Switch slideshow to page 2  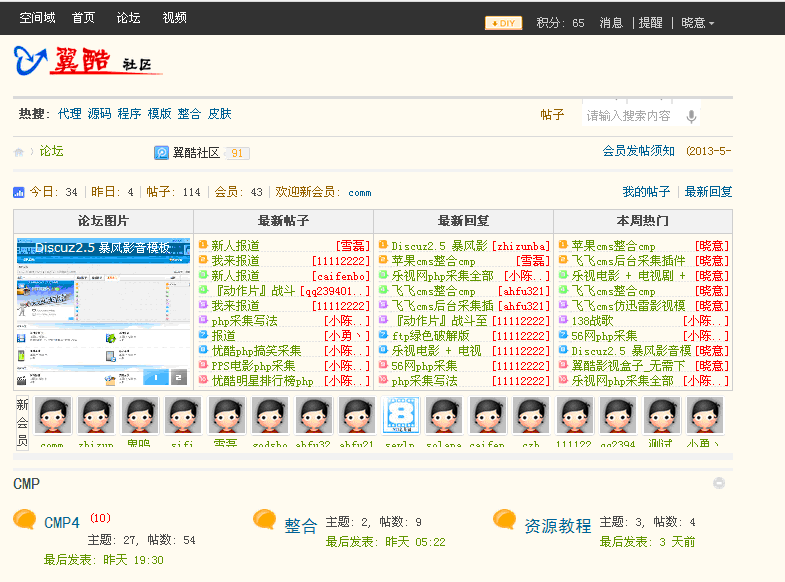(x=178, y=377)
